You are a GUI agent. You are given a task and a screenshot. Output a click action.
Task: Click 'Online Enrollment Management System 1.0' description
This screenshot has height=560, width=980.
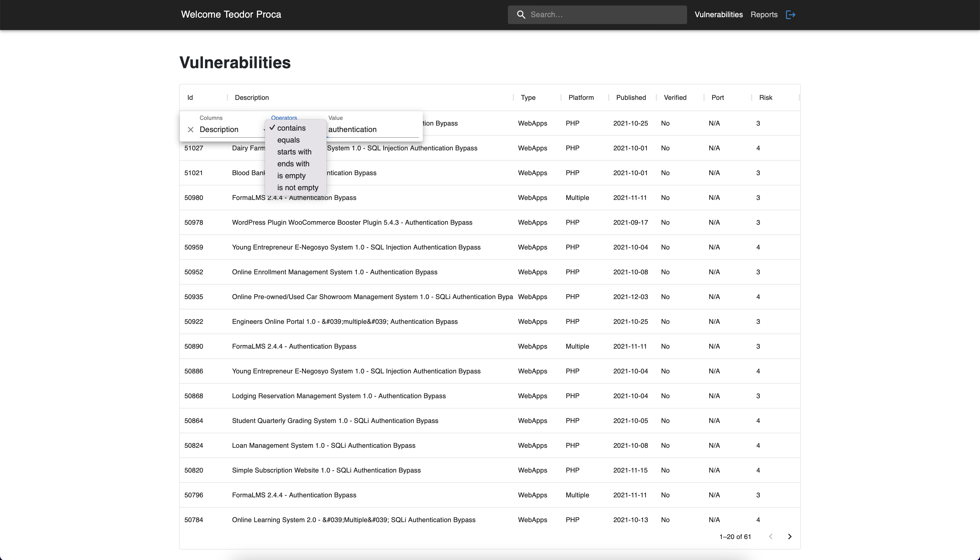[x=335, y=272]
